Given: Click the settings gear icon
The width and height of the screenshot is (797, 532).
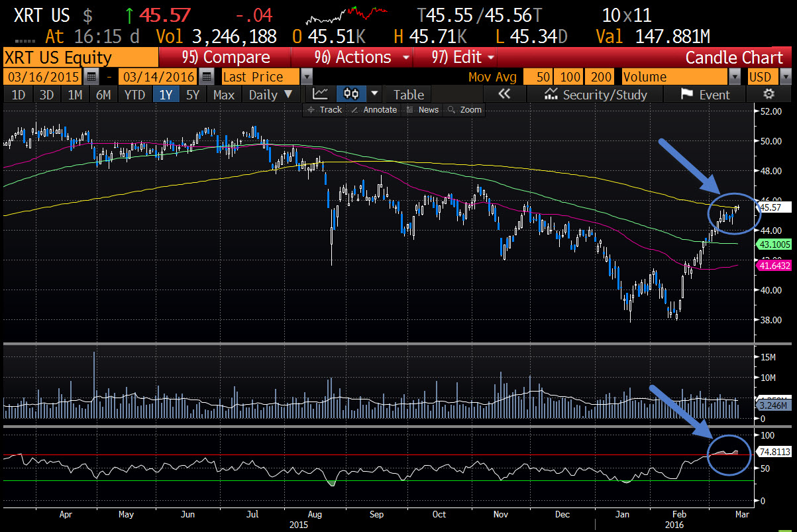Looking at the screenshot, I should [769, 94].
